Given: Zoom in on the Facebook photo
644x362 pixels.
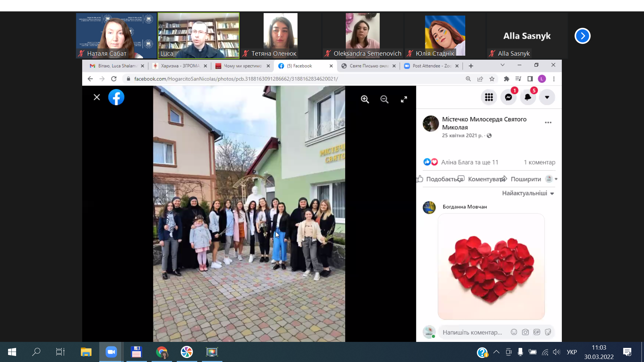Looking at the screenshot, I should point(365,99).
